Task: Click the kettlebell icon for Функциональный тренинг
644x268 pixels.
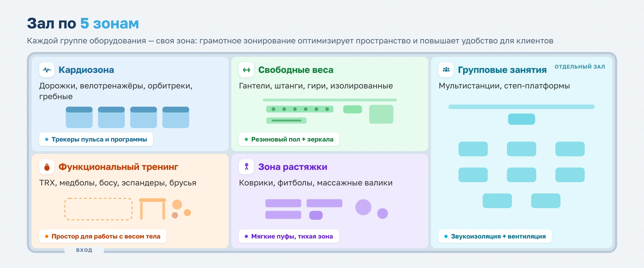Action: [47, 167]
